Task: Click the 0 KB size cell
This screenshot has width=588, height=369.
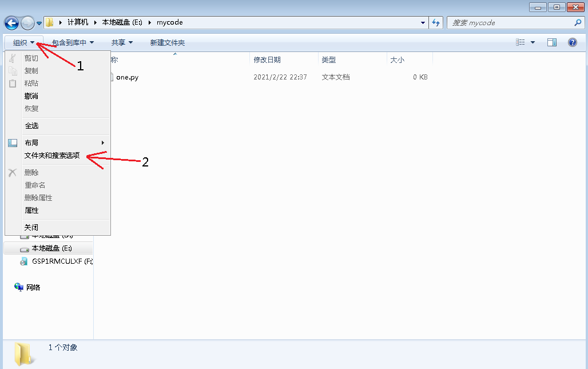Action: coord(420,77)
